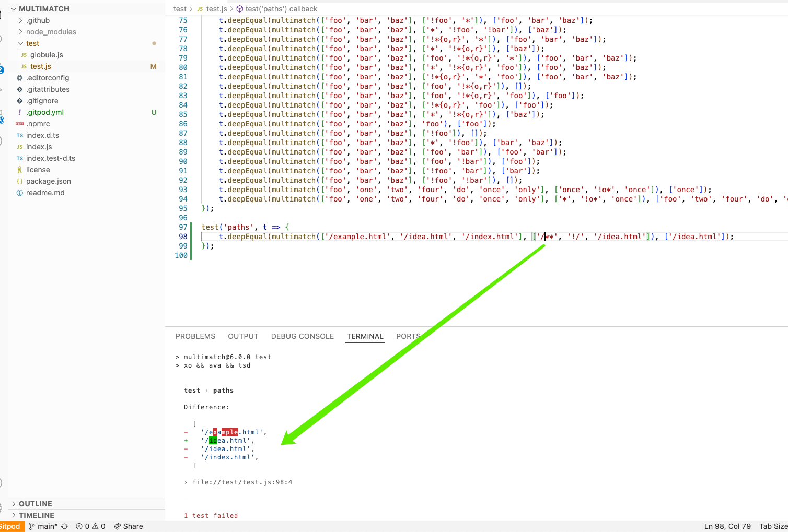Click the sync changes icon beside main*
788x532 pixels.
click(64, 526)
